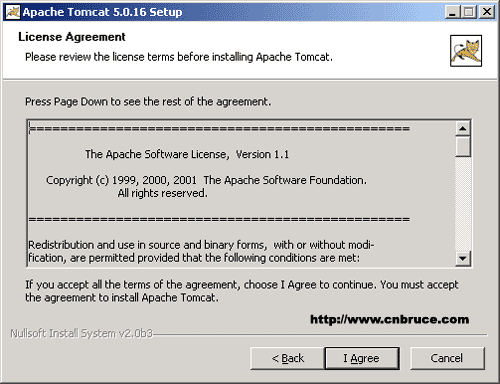The height and width of the screenshot is (384, 500).
Task: Click the Copyright 1999, 2000, 2001 line
Action: coord(206,180)
